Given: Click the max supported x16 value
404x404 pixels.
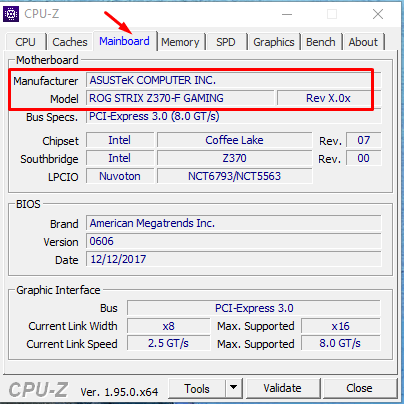Looking at the screenshot, I should [341, 326].
